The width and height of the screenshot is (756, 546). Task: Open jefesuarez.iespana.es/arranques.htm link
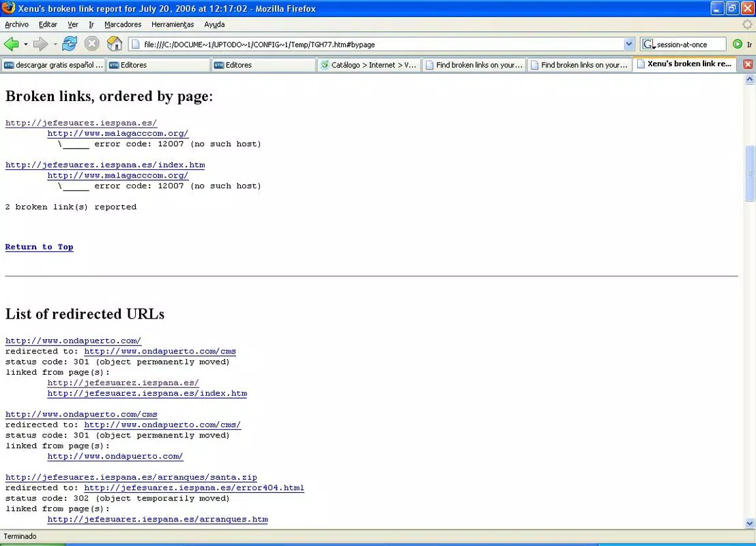(158, 519)
